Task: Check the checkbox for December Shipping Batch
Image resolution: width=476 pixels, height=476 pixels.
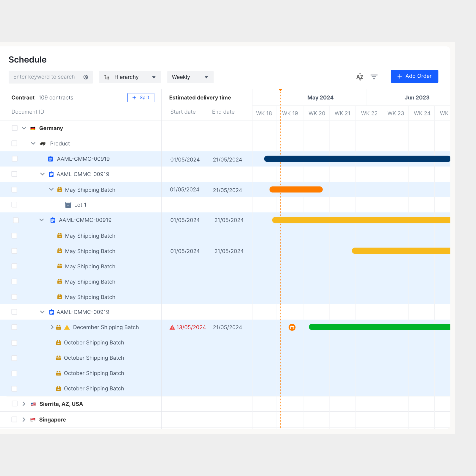Action: pyautogui.click(x=14, y=327)
